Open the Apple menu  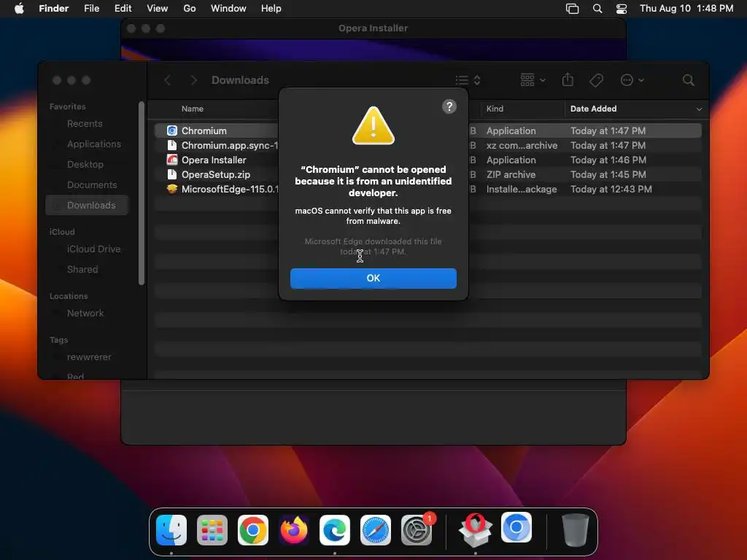(19, 9)
